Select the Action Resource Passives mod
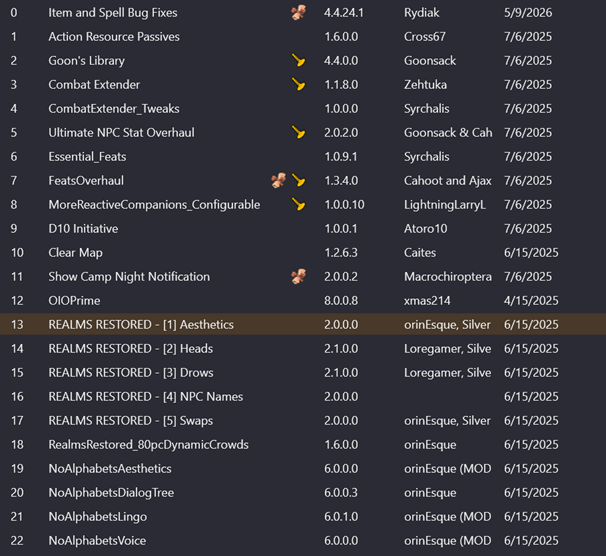 click(x=303, y=36)
